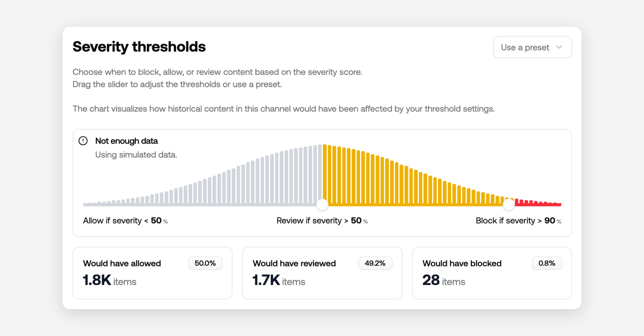Select the Would have allowed card
The width and height of the screenshot is (644, 336).
click(x=152, y=273)
